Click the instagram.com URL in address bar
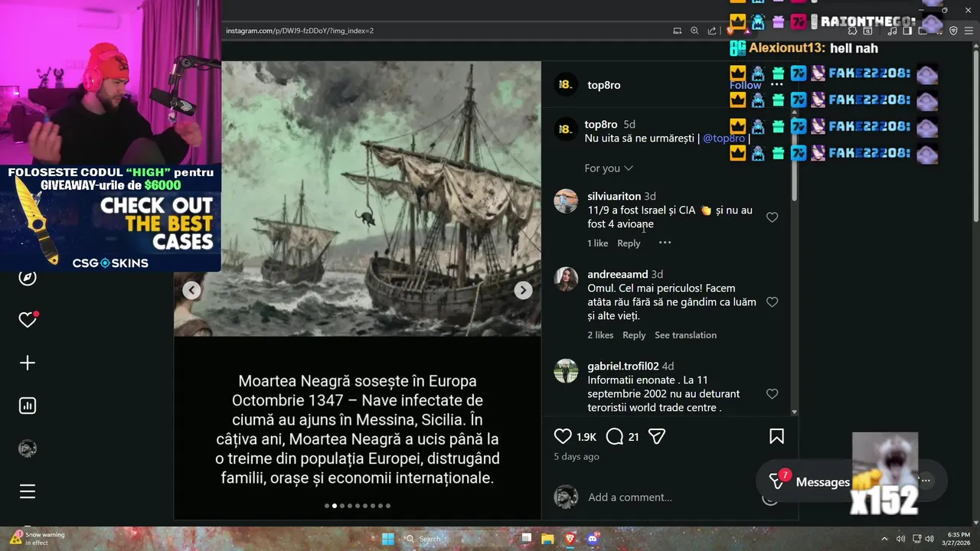This screenshot has height=551, width=980. tap(299, 31)
